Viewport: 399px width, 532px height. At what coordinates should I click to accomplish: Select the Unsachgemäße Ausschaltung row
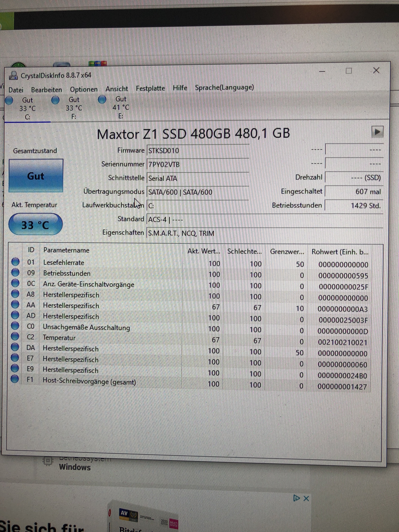tap(86, 327)
